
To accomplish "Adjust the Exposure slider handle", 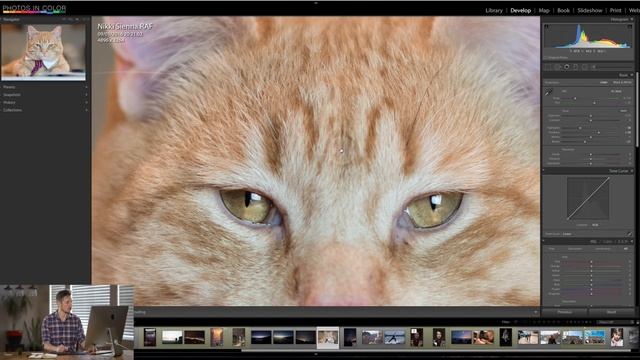I will (x=591, y=116).
